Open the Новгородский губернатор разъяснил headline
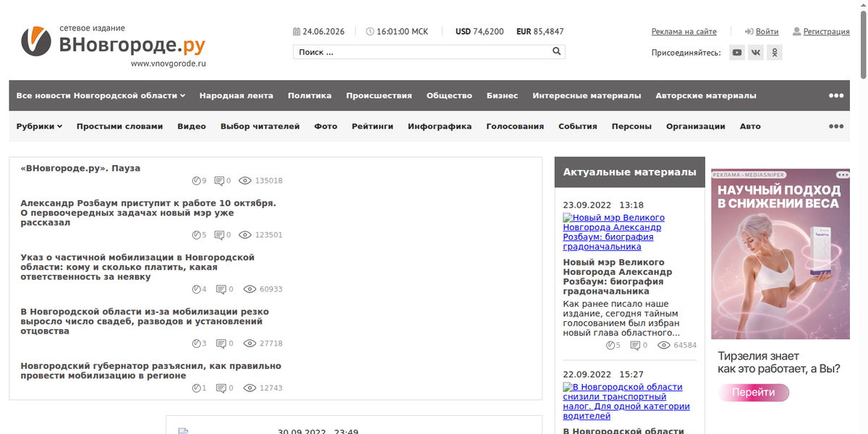This screenshot has height=434, width=868. [x=150, y=370]
